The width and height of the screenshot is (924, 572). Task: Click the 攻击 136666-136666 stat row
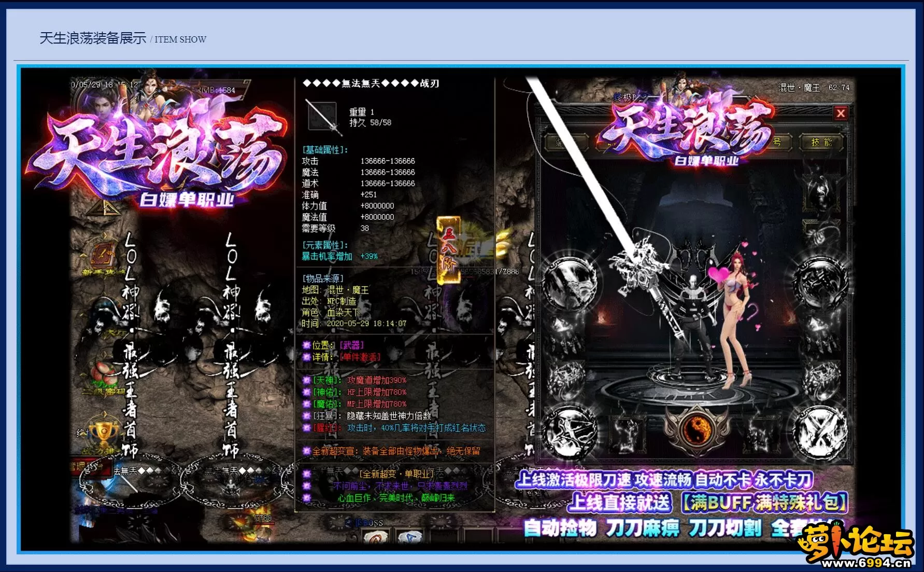[358, 161]
